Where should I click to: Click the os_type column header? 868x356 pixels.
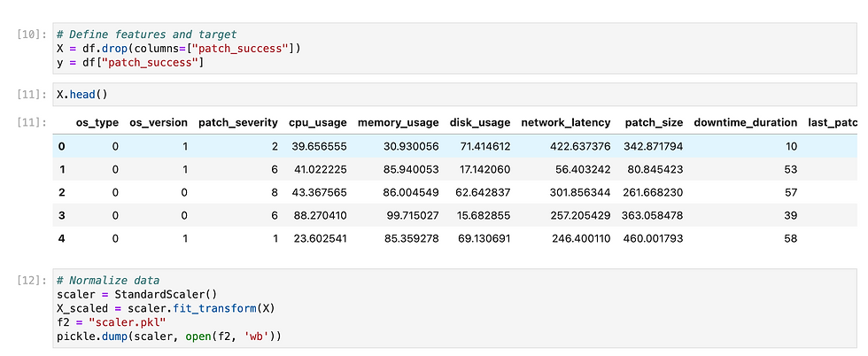97,123
